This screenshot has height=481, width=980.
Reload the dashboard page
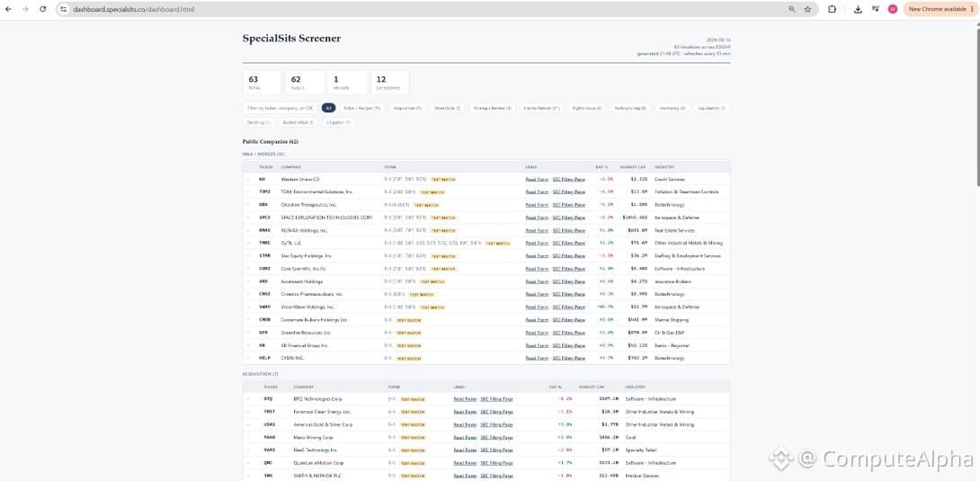click(42, 9)
